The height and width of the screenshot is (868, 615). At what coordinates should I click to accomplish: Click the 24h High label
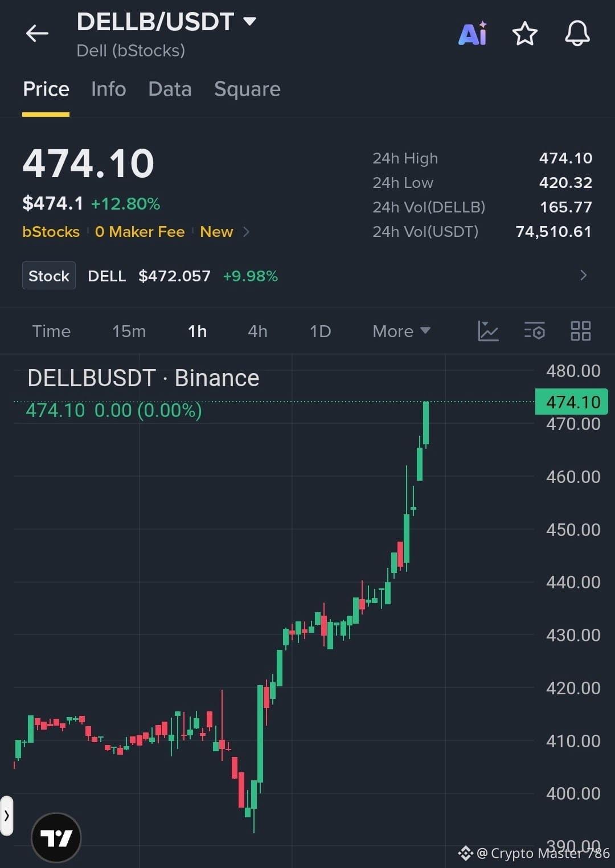coord(405,158)
